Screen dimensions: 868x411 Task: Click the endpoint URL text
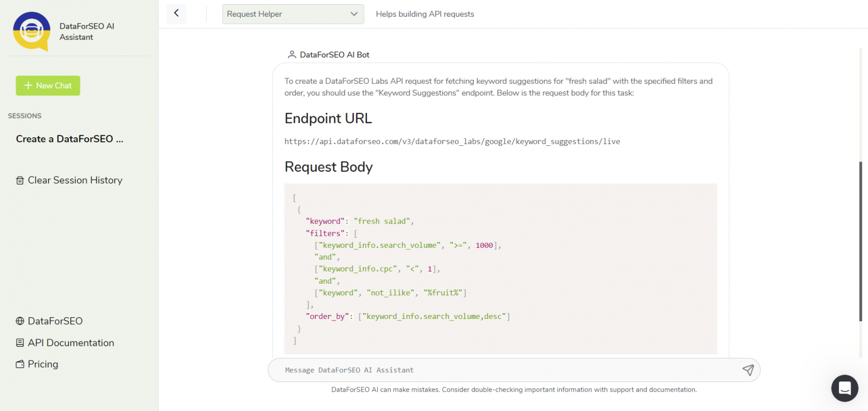pyautogui.click(x=453, y=141)
